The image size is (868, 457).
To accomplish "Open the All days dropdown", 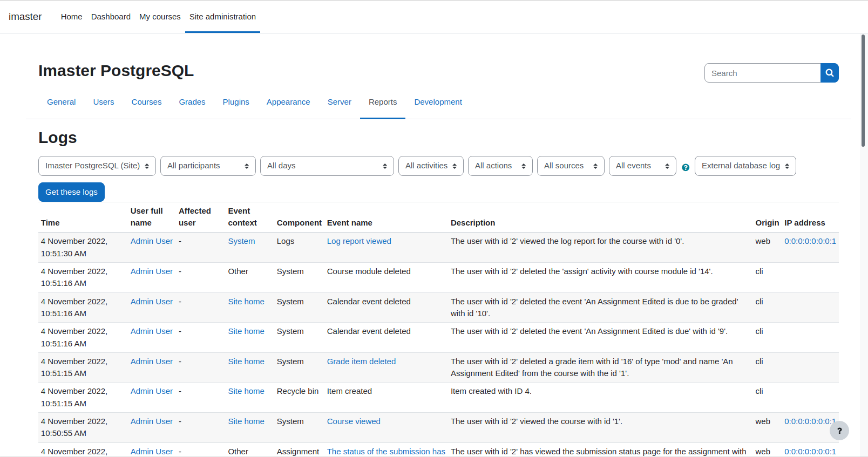I will click(327, 166).
